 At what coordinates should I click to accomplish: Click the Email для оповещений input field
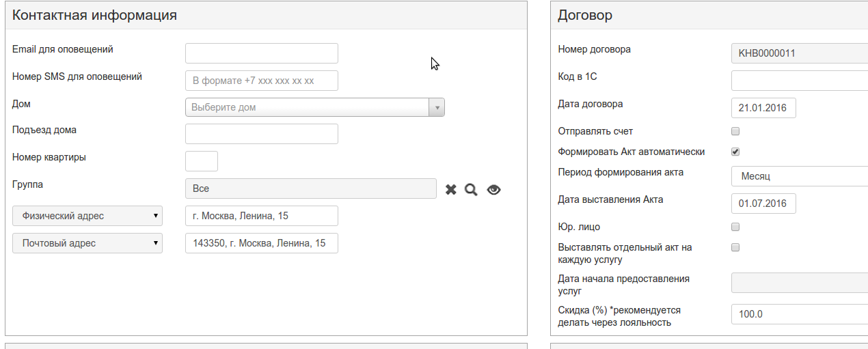pos(261,53)
